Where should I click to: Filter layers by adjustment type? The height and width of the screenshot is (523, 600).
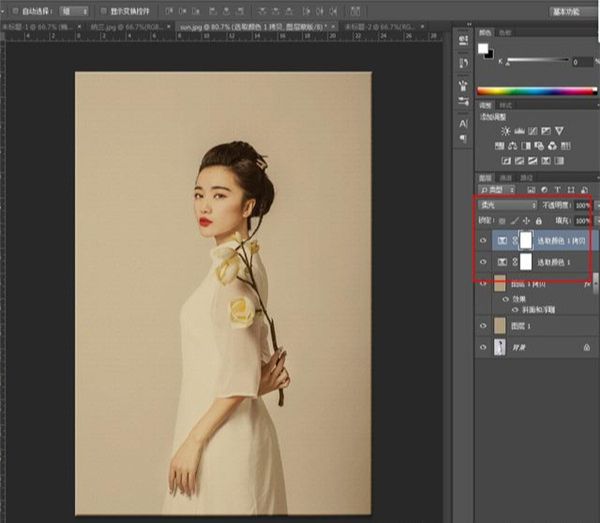(545, 190)
